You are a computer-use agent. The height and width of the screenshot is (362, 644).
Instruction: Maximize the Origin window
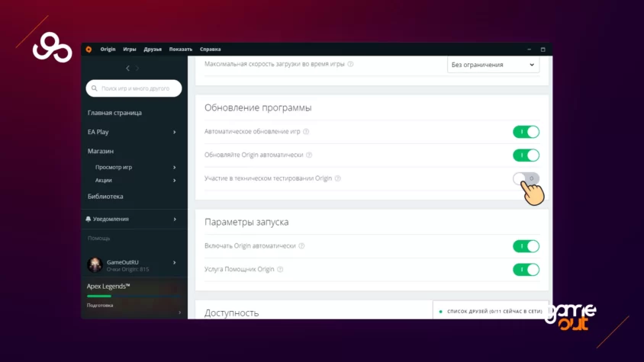pyautogui.click(x=543, y=50)
